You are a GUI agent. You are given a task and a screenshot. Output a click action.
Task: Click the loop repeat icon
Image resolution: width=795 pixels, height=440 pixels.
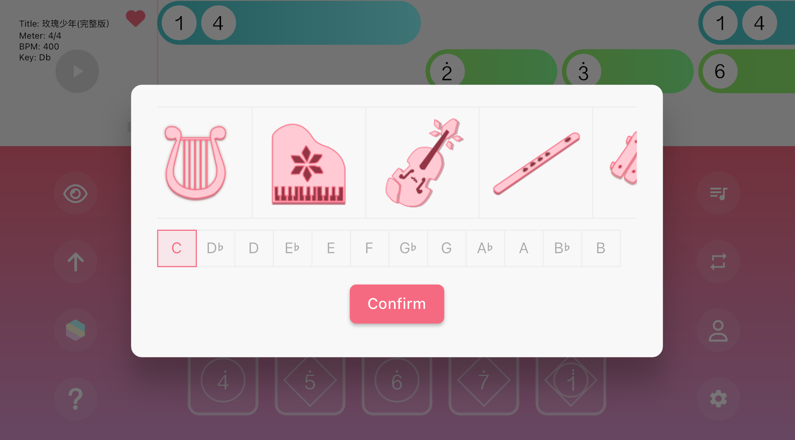coord(718,262)
